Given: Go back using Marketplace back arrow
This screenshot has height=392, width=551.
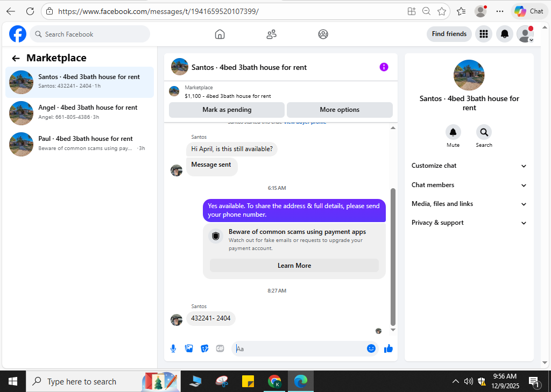Looking at the screenshot, I should point(16,58).
